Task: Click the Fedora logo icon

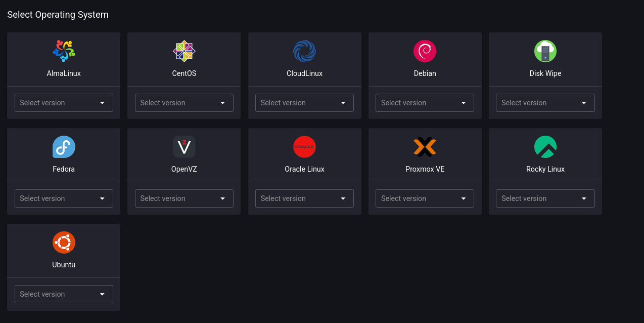Action: point(64,146)
